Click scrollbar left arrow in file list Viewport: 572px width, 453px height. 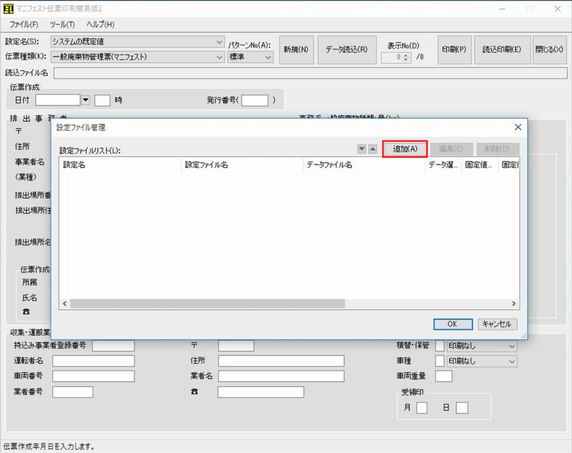65,303
